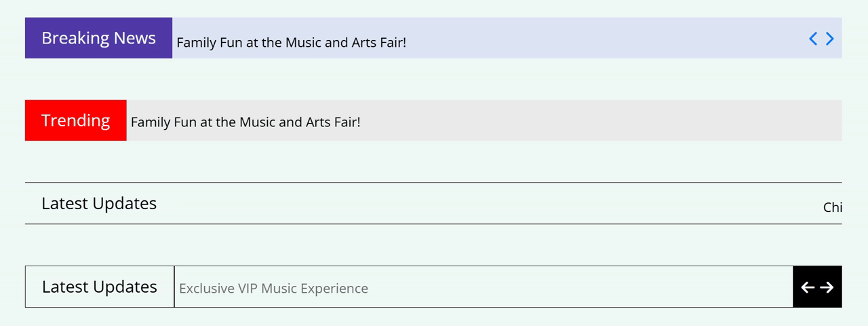Open the Breaking News headline about Family Fun

click(291, 42)
